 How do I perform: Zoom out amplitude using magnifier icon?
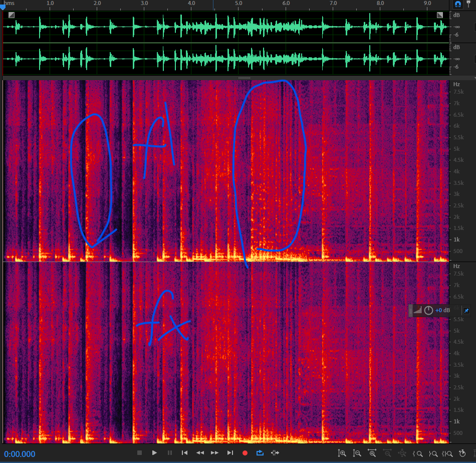coord(357,453)
